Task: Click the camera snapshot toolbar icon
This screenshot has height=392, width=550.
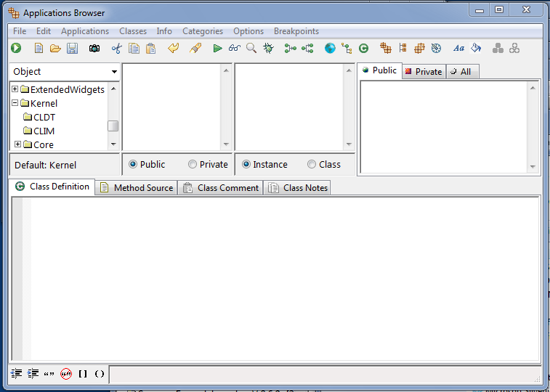Action: 94,49
